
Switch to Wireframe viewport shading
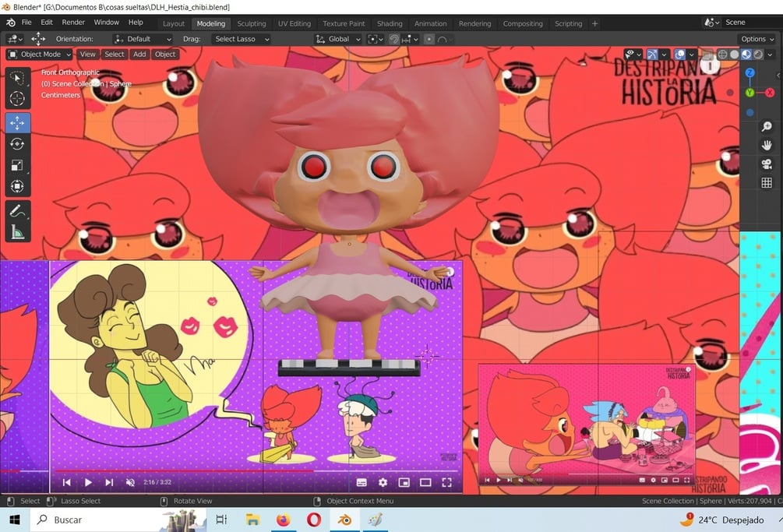point(722,55)
